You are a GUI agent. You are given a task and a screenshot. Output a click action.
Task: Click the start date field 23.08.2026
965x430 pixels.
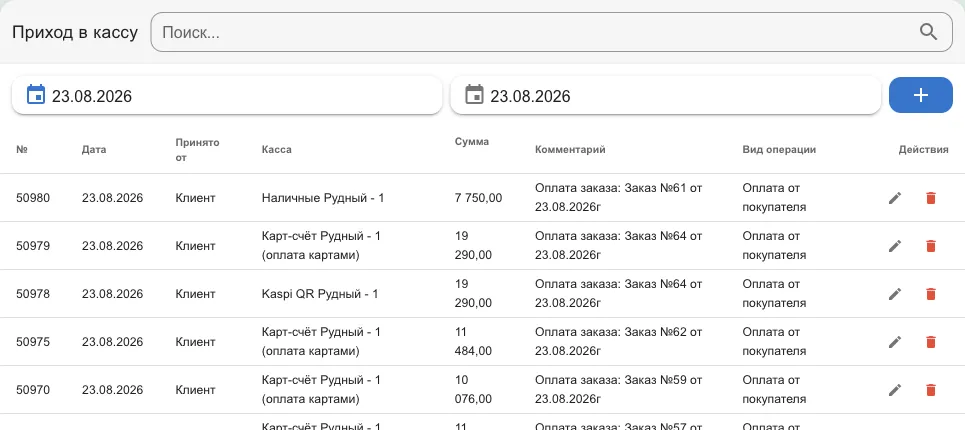pos(226,95)
